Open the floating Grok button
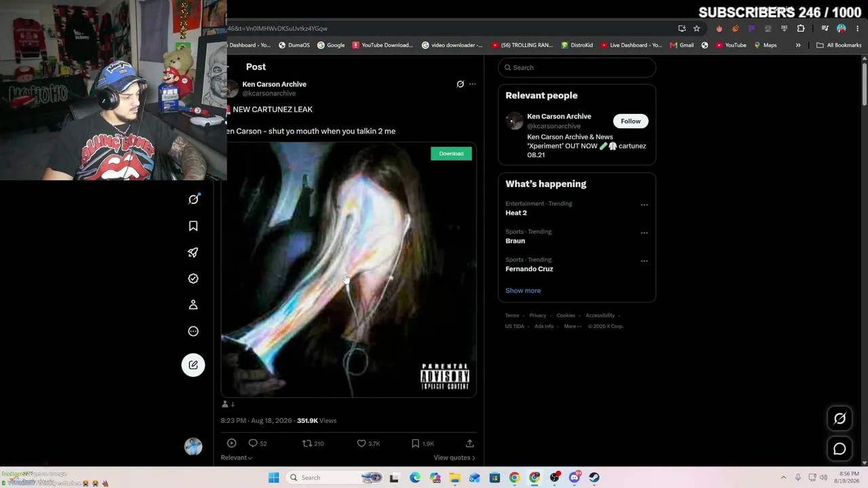This screenshot has width=868, height=488. [840, 419]
